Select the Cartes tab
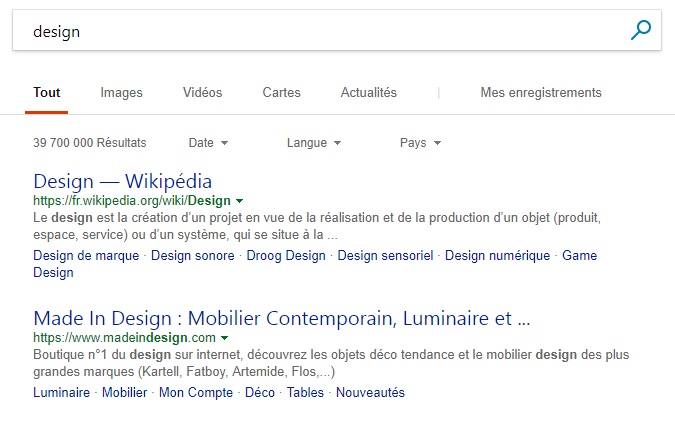This screenshot has height=421, width=675. tap(282, 93)
